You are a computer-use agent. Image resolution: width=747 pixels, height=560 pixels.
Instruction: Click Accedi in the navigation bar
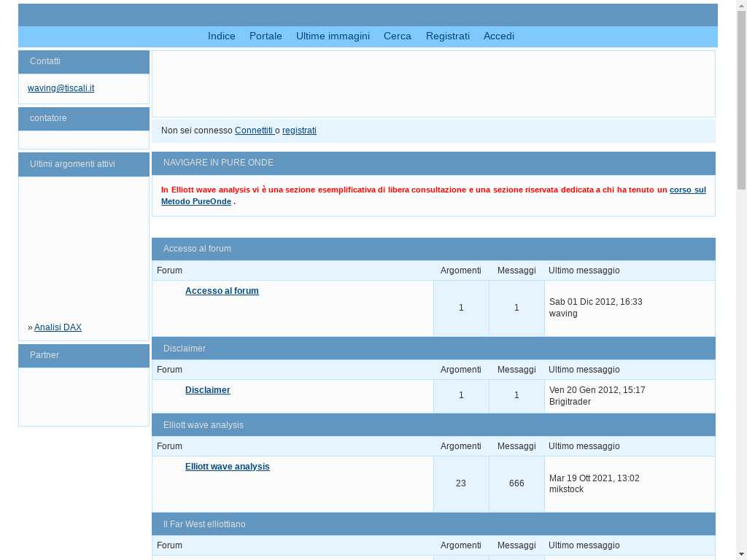point(499,36)
